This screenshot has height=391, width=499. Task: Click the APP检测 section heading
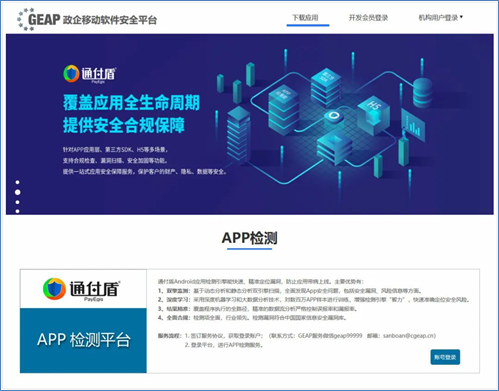[x=250, y=238]
